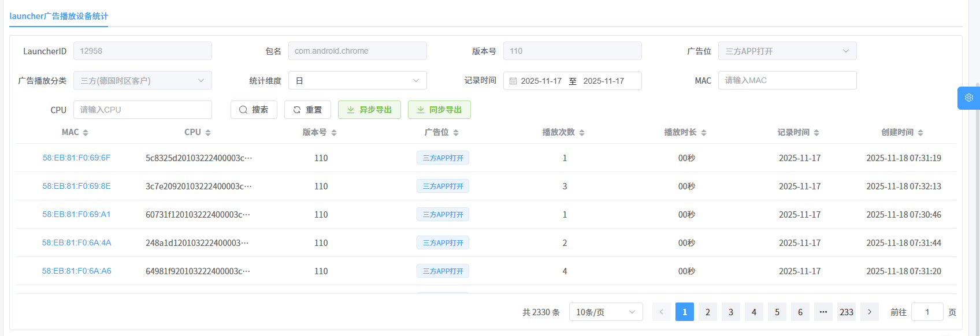Image resolution: width=980 pixels, height=336 pixels.
Task: Click CPU cell 64981f920103222400003c…
Action: tap(198, 271)
